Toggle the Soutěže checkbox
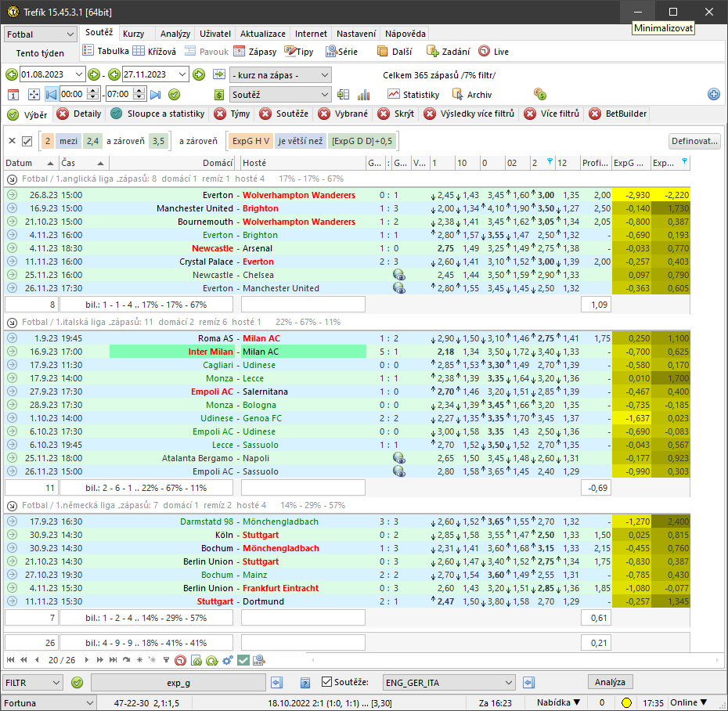728x711 pixels. pyautogui.click(x=327, y=682)
